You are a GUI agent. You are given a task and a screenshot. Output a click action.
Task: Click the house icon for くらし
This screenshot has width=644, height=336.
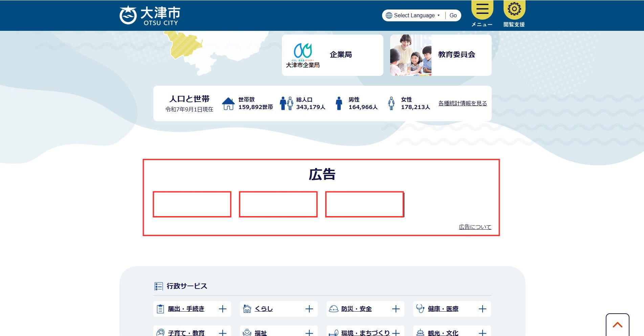tap(247, 309)
